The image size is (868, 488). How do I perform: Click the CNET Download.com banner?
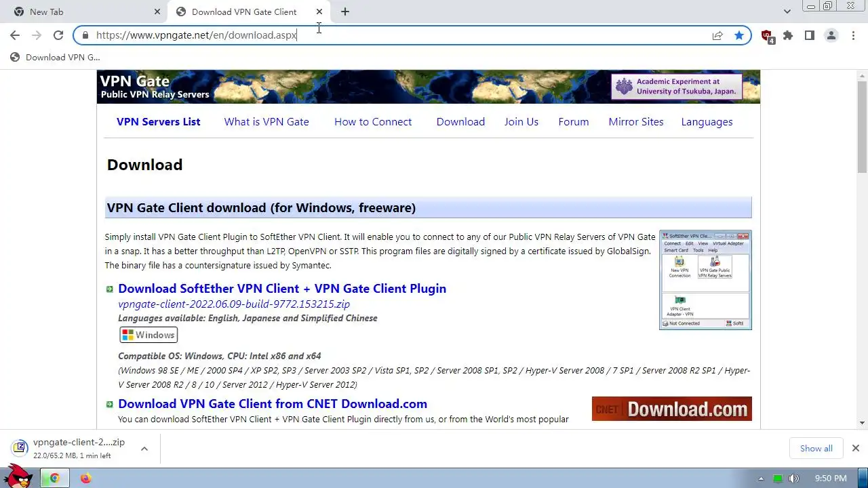(x=671, y=409)
